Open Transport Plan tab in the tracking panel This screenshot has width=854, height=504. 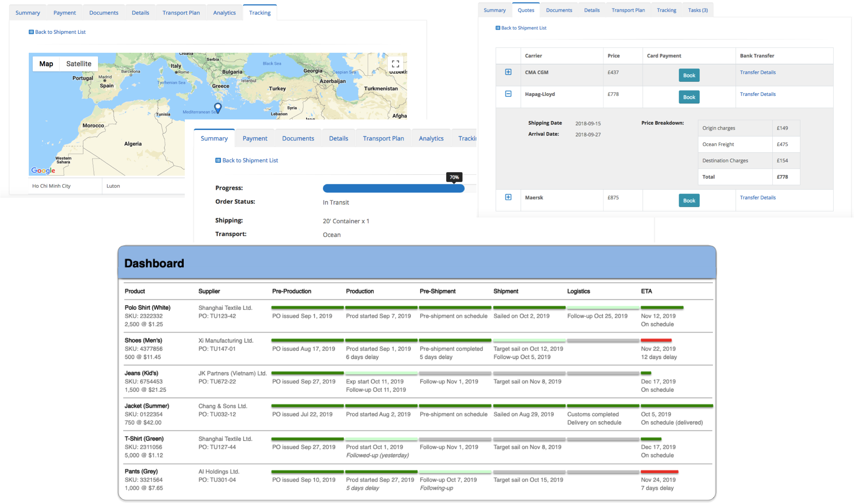tap(181, 13)
